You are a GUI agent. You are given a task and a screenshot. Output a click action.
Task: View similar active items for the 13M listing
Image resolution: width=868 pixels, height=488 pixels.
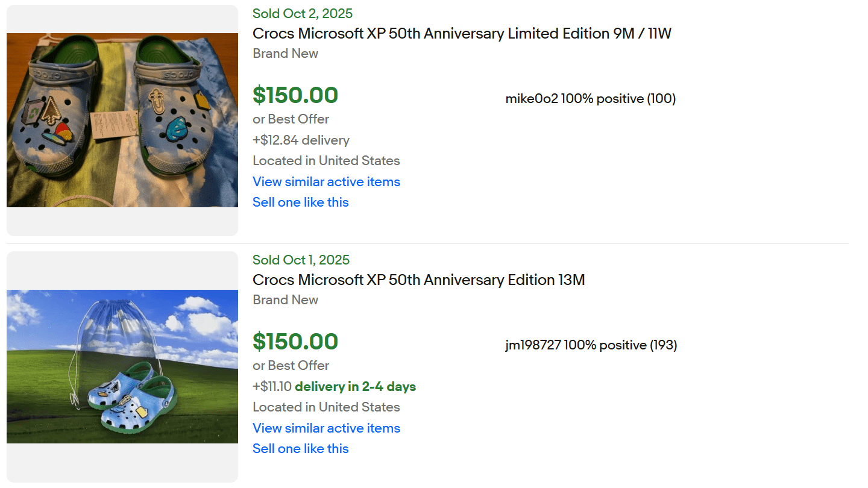(326, 428)
